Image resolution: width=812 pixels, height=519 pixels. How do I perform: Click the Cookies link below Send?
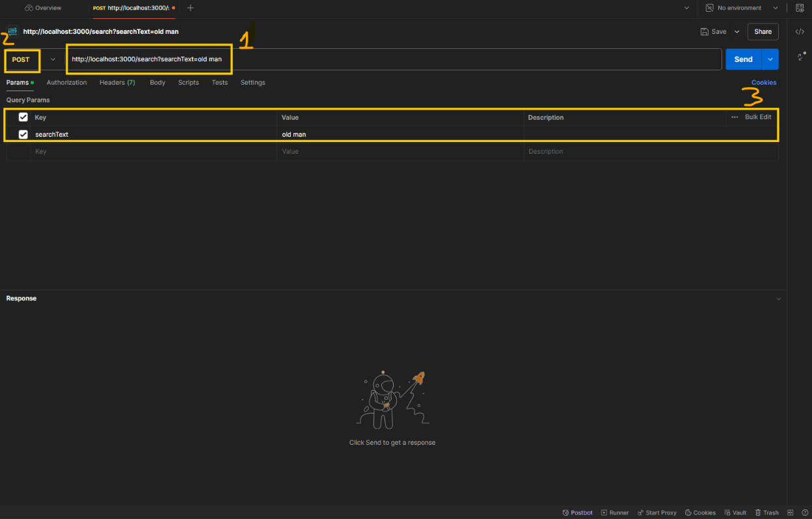click(x=763, y=83)
